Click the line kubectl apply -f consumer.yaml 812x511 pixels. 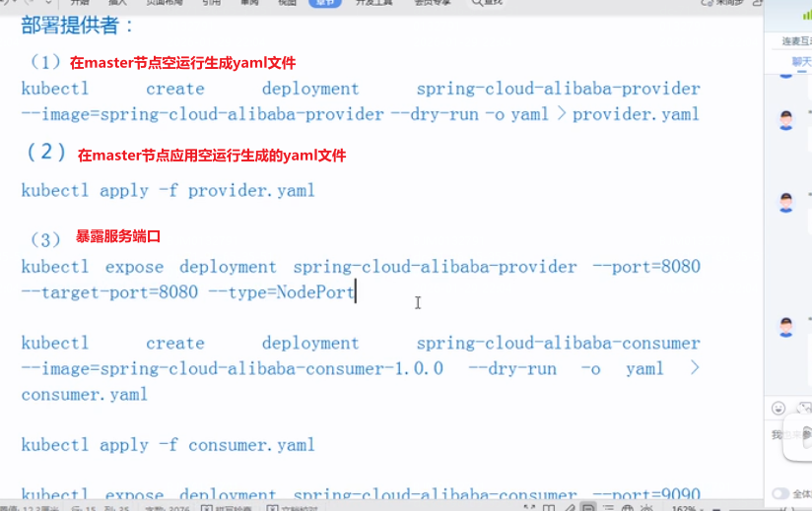tap(168, 445)
